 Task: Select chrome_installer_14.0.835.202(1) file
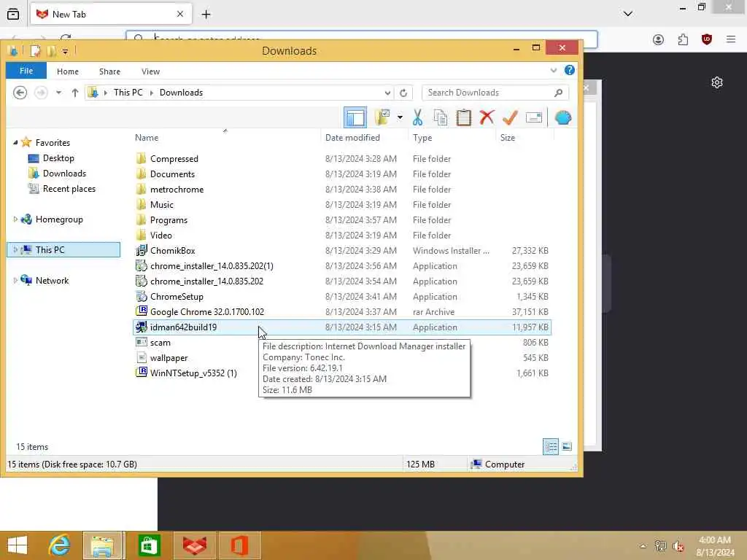pos(212,265)
